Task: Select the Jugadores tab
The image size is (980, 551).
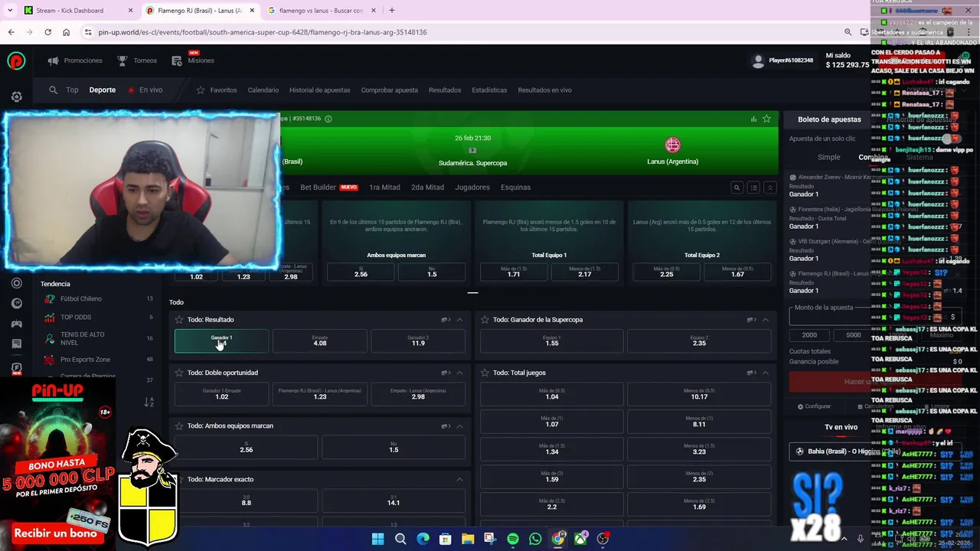Action: pyautogui.click(x=472, y=187)
